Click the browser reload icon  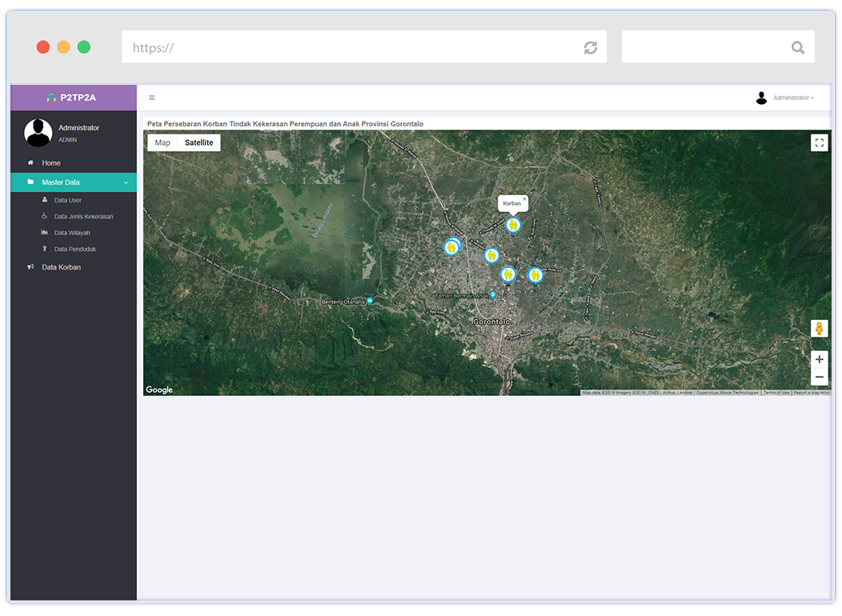590,48
